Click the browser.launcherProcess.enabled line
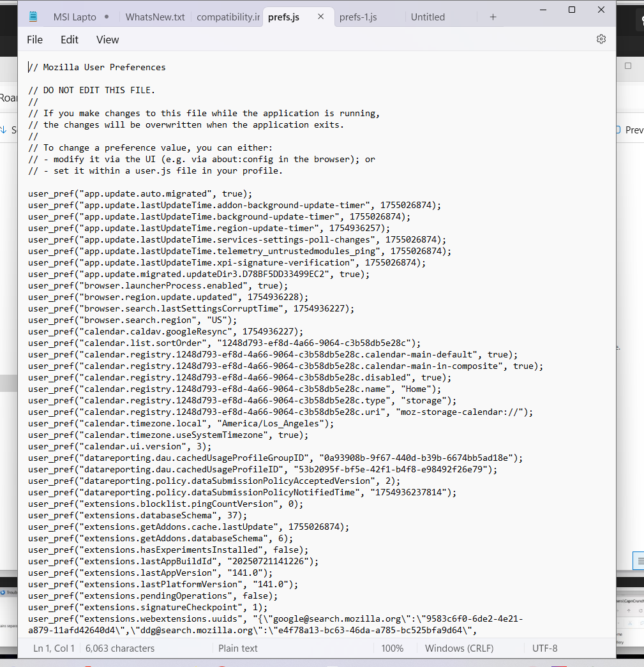Screen dimensions: 644x667 [158, 285]
